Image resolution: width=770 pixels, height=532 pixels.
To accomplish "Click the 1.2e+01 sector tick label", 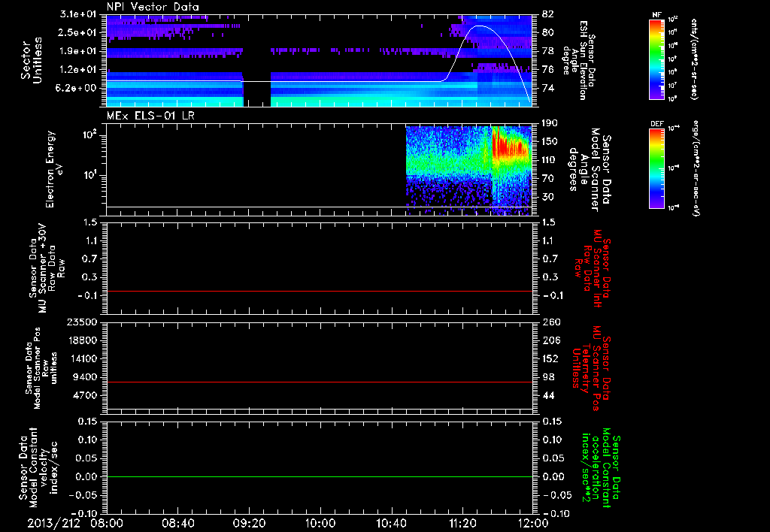I will (78, 70).
